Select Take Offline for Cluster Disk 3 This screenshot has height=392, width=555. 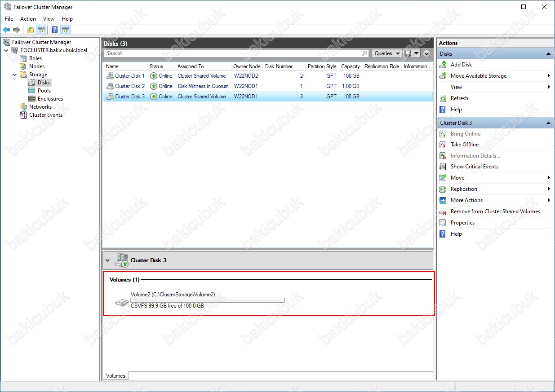click(x=465, y=145)
